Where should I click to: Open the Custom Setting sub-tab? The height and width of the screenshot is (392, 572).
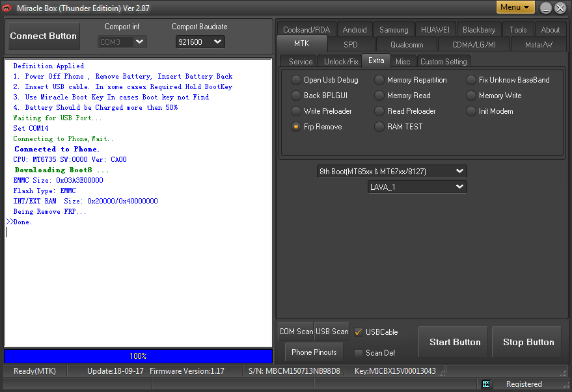(x=444, y=62)
